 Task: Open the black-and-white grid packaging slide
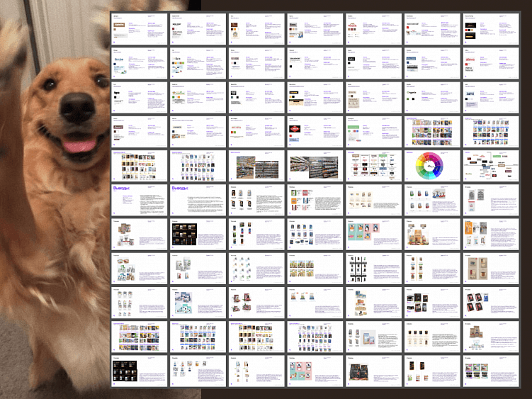click(373, 269)
